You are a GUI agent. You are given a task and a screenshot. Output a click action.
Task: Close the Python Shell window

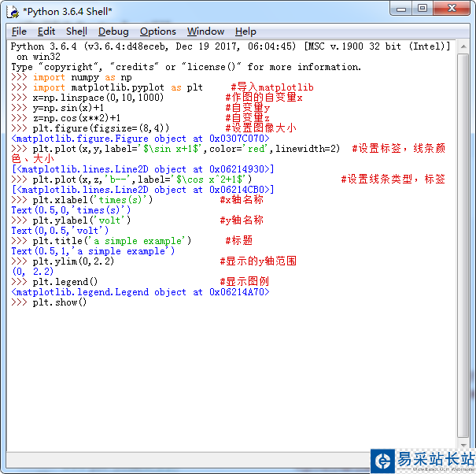pyautogui.click(x=452, y=9)
